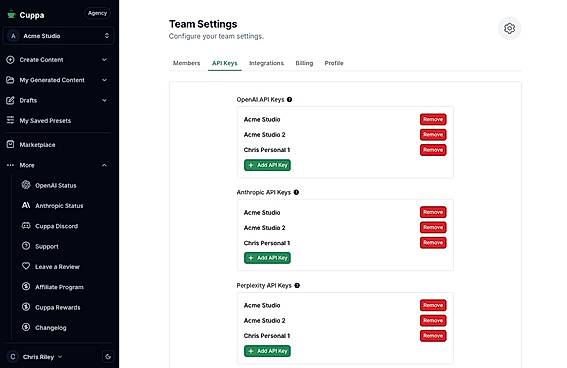Image resolution: width=567 pixels, height=368 pixels.
Task: Click the Anthropic API Keys info icon
Action: [296, 192]
